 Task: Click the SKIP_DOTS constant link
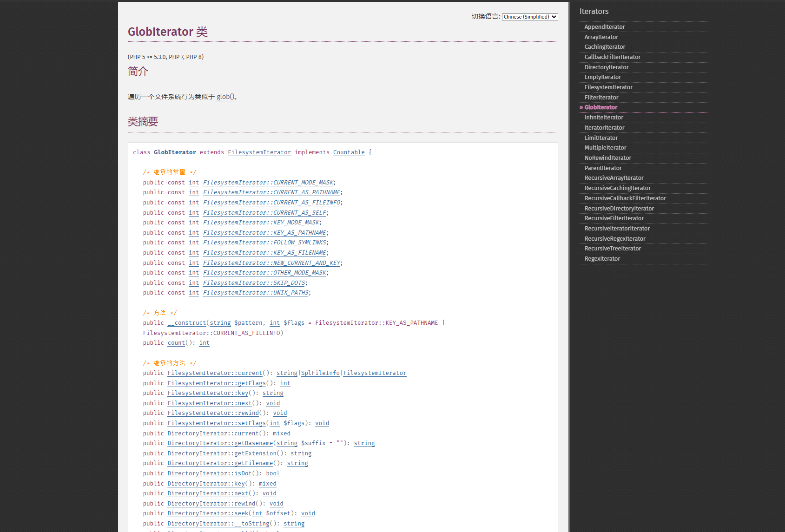click(x=254, y=283)
